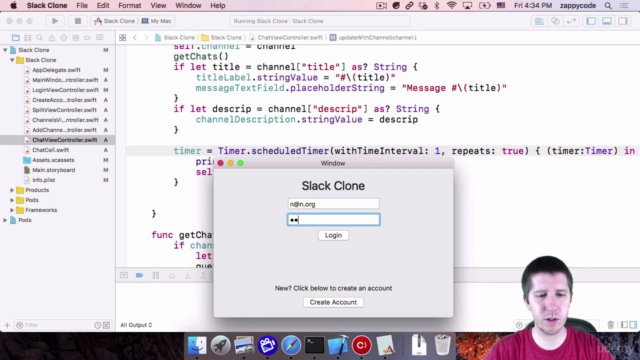Open AppDelegate.swift in navigator
640x360 pixels.
(56, 70)
